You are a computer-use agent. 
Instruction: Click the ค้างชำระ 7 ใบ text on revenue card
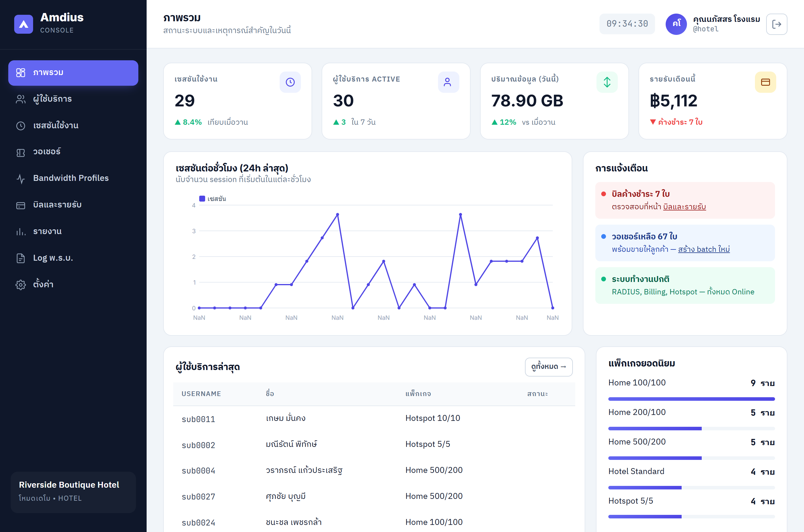(680, 122)
